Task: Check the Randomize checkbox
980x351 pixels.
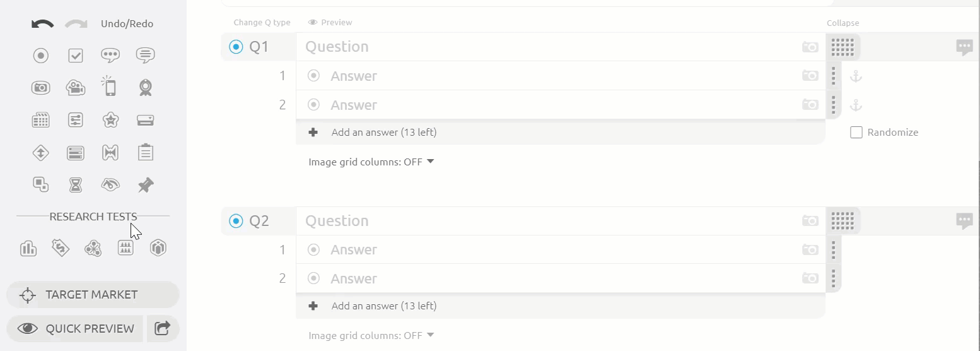Action: 856,133
